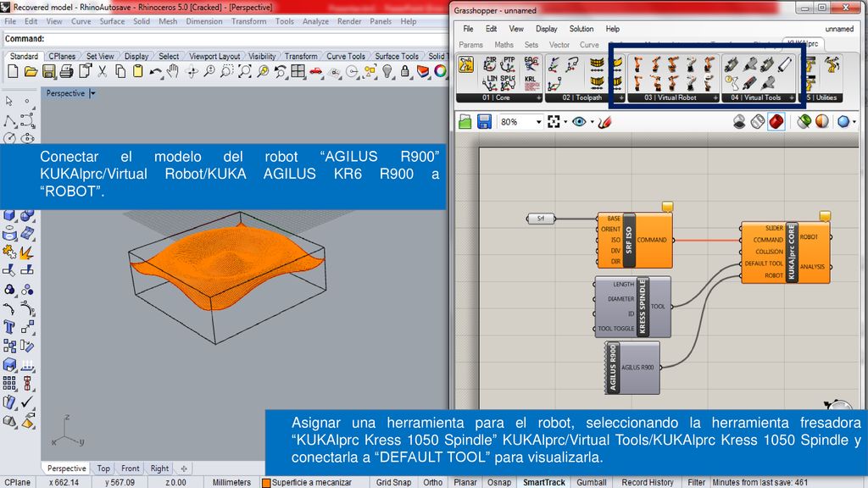Open the Perspective viewport dropdown arrow
Image resolution: width=868 pixels, height=488 pixels.
[92, 93]
